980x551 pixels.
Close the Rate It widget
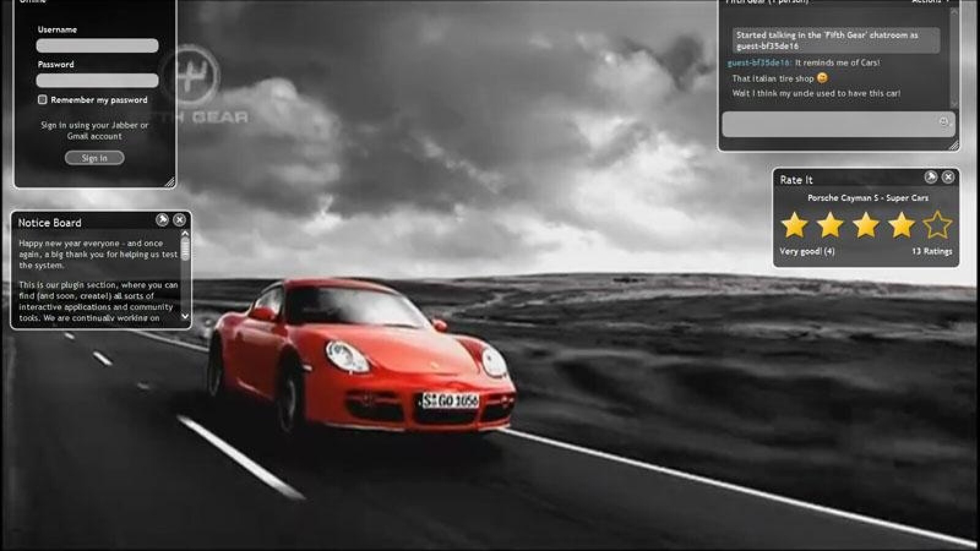pyautogui.click(x=948, y=178)
